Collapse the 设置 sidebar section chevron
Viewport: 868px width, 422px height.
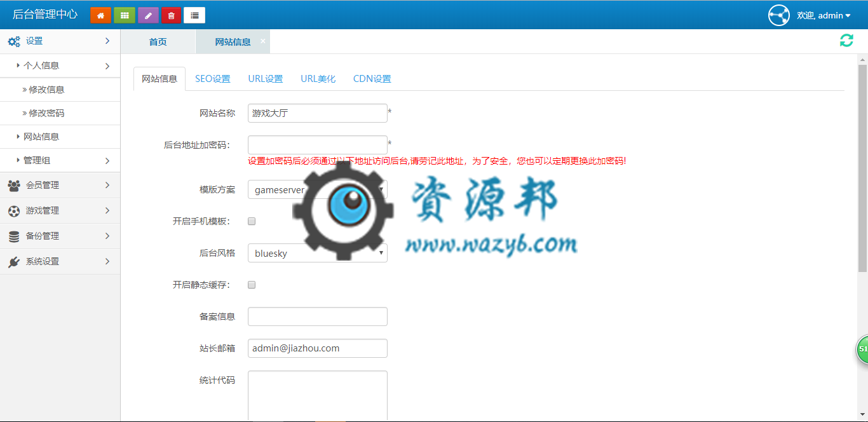tap(107, 41)
